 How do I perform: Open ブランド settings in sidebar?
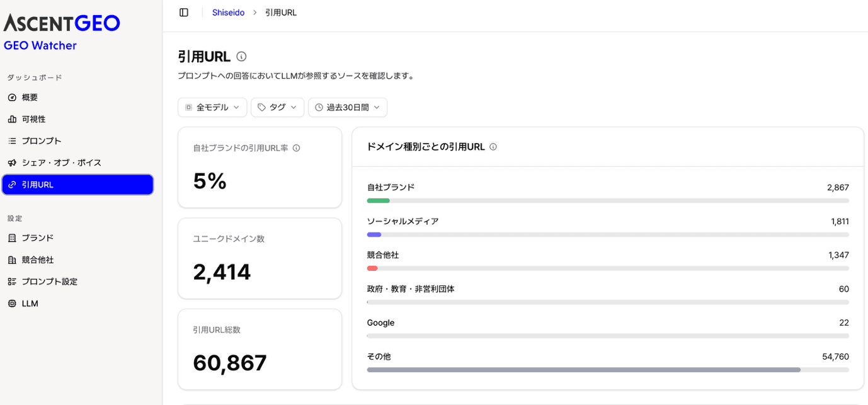[77, 238]
